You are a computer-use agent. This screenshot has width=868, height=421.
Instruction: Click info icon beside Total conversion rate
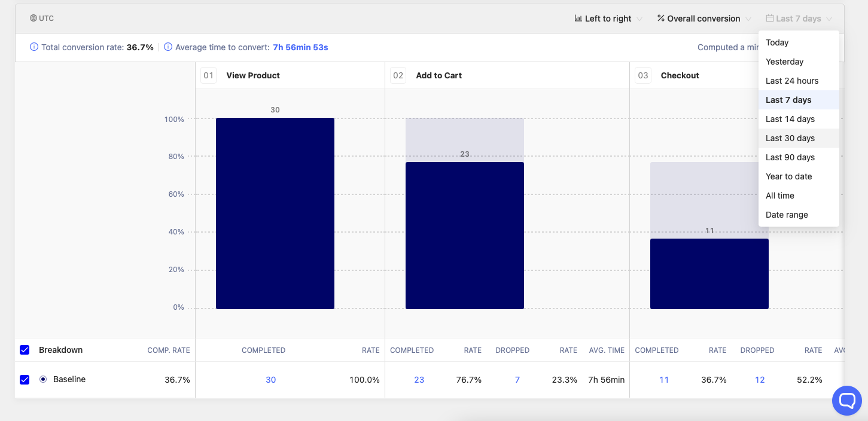(x=34, y=47)
